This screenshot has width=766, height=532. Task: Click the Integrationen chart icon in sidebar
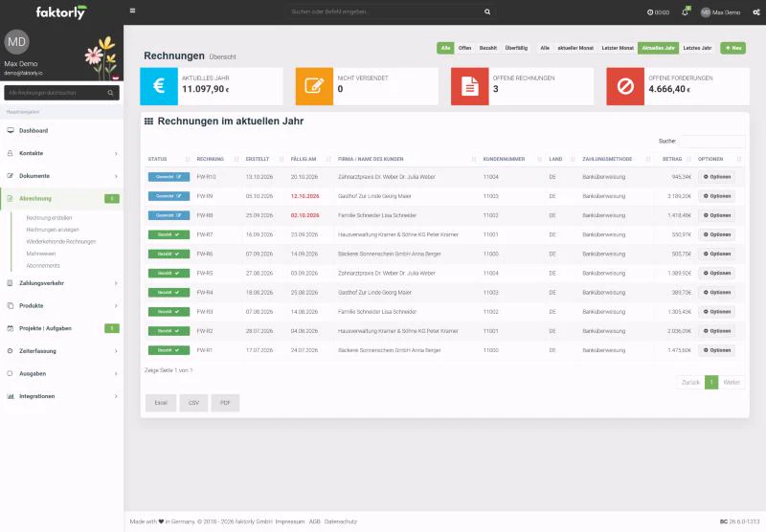[11, 396]
